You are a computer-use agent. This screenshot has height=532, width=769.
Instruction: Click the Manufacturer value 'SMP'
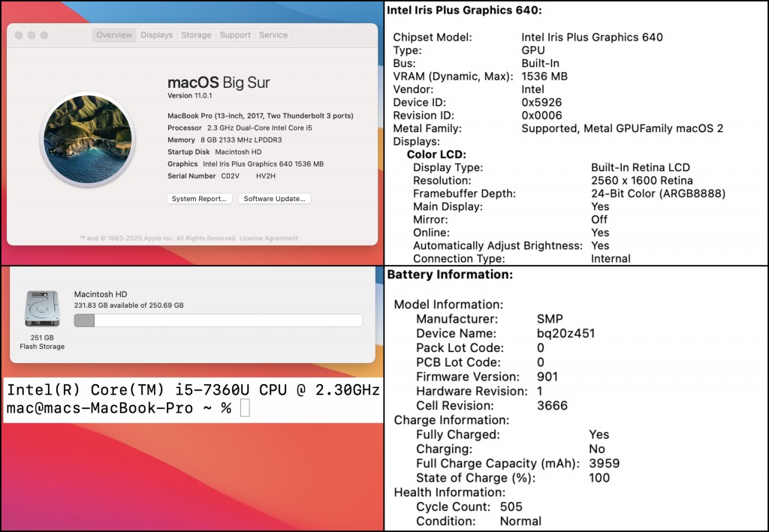click(550, 319)
